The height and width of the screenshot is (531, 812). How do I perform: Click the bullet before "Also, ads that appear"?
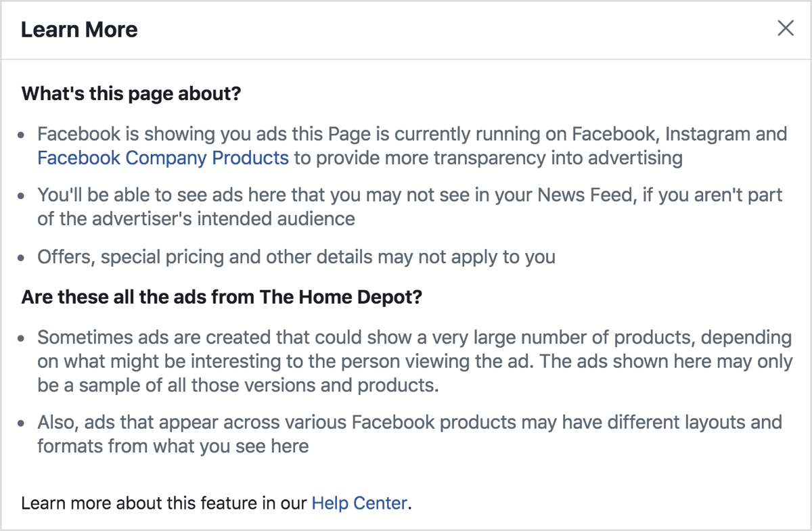23,423
